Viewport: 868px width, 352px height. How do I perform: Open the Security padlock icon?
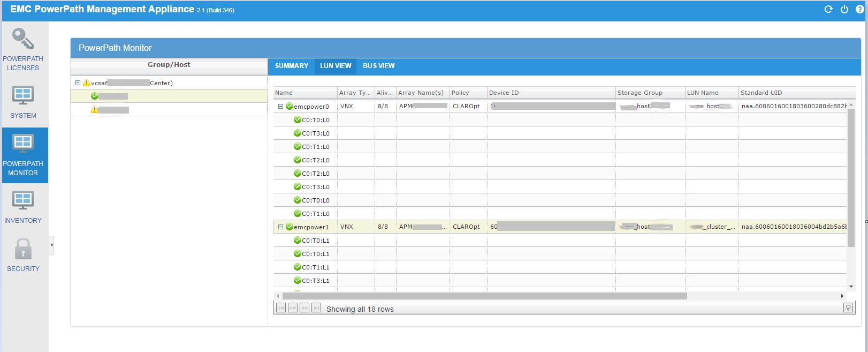point(23,249)
